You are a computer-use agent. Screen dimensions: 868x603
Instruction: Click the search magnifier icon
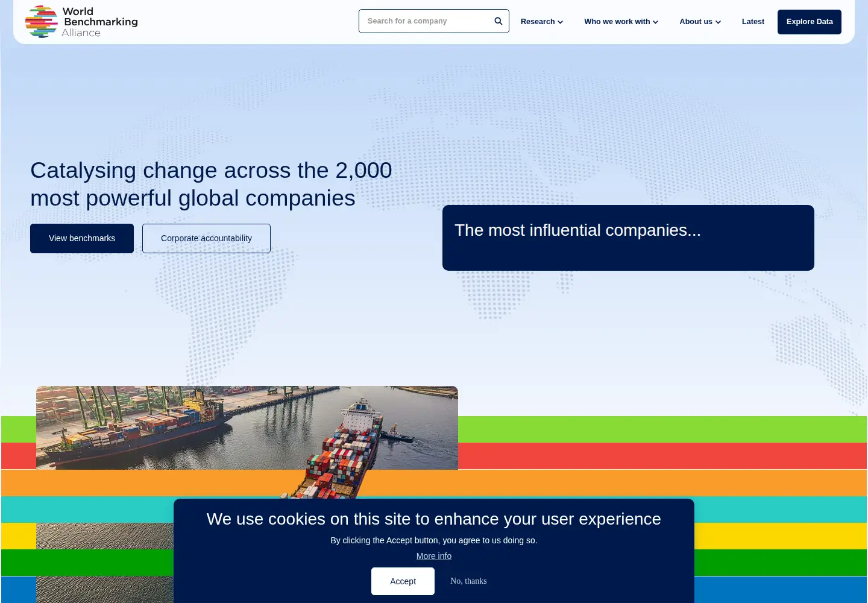pos(498,21)
